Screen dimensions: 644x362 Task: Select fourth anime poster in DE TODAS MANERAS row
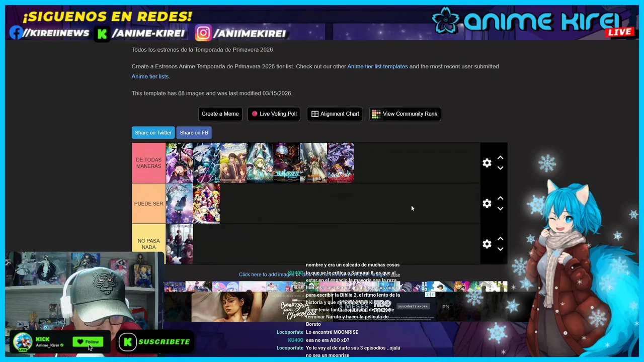click(260, 163)
